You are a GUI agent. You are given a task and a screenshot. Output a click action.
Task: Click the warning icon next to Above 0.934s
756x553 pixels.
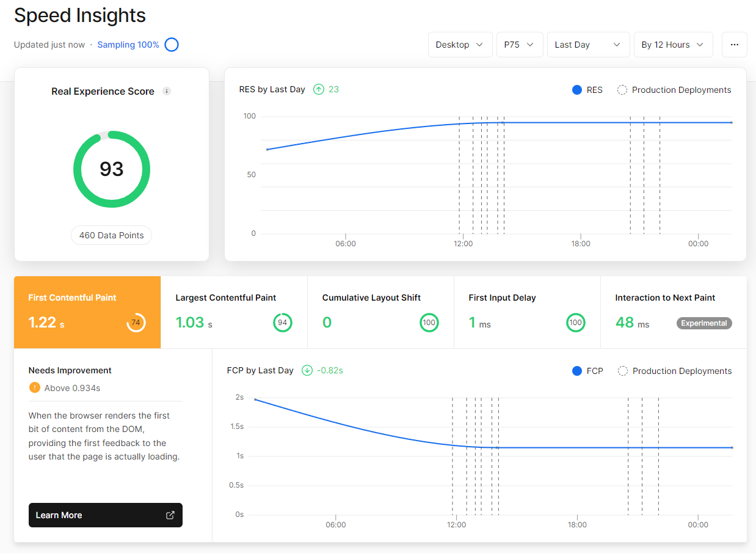[34, 387]
